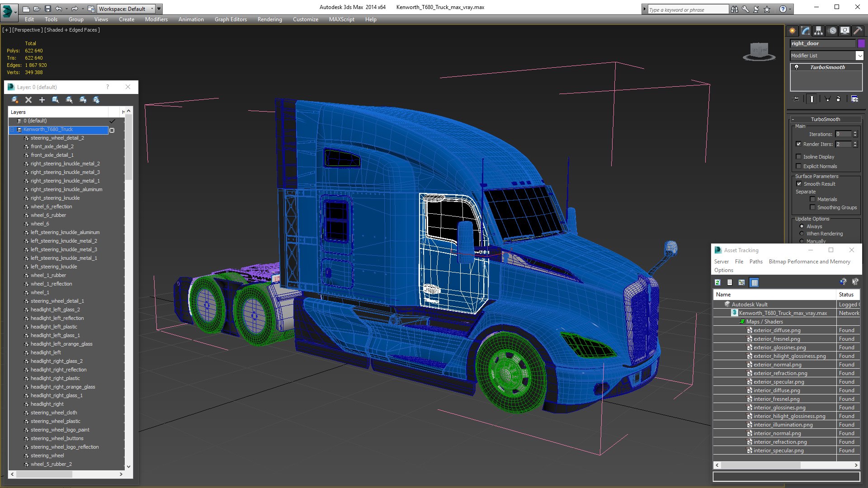Click the Subscription Center key icon

click(x=745, y=9)
